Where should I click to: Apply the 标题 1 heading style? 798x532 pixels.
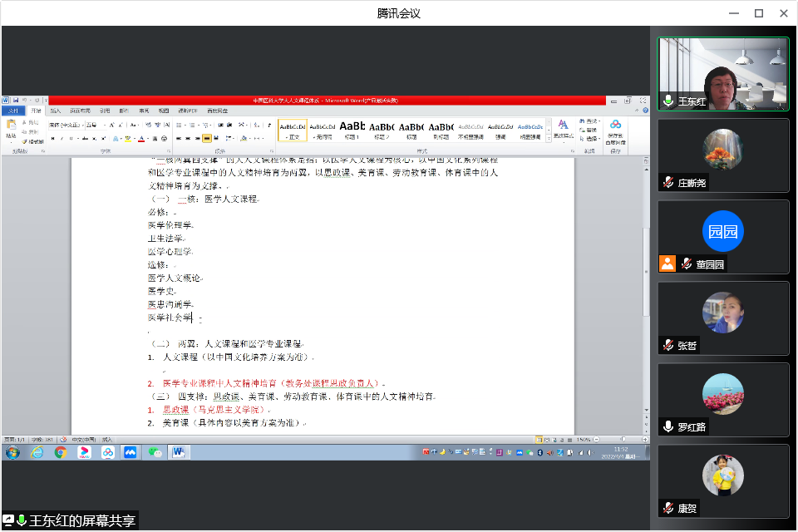pos(352,130)
